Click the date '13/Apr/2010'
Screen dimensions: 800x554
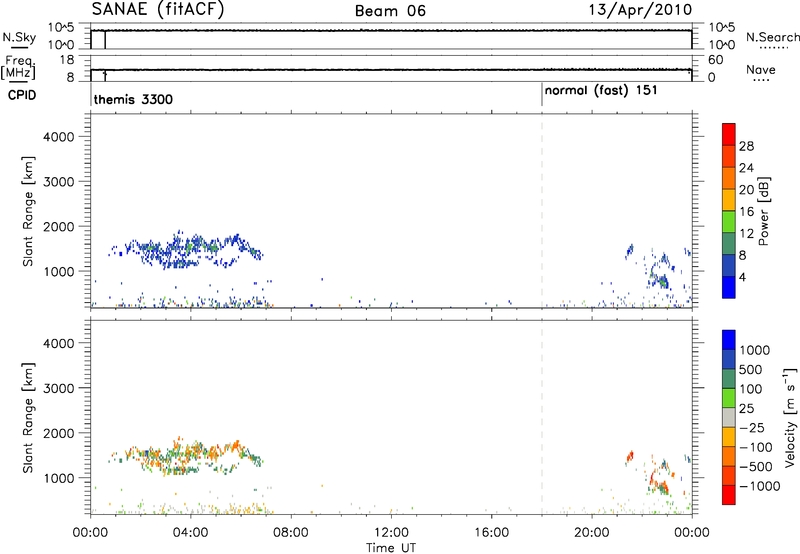[x=640, y=10]
